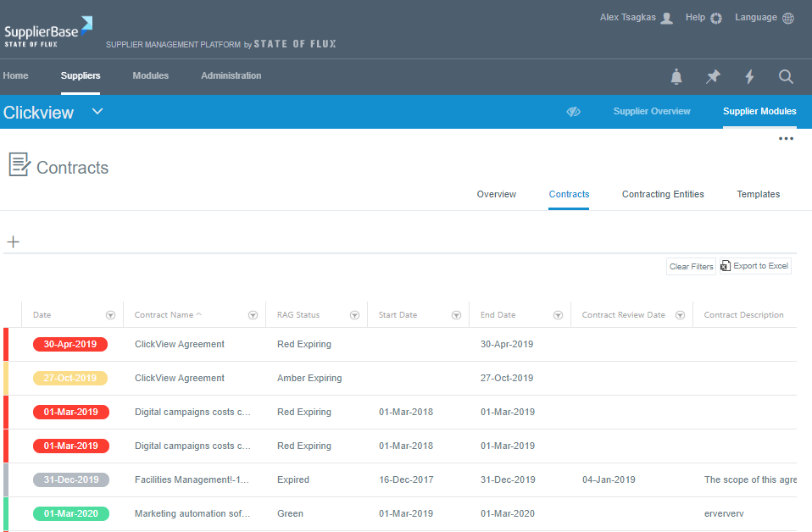Click the plus icon to add contract
The image size is (812, 532).
pos(13,242)
